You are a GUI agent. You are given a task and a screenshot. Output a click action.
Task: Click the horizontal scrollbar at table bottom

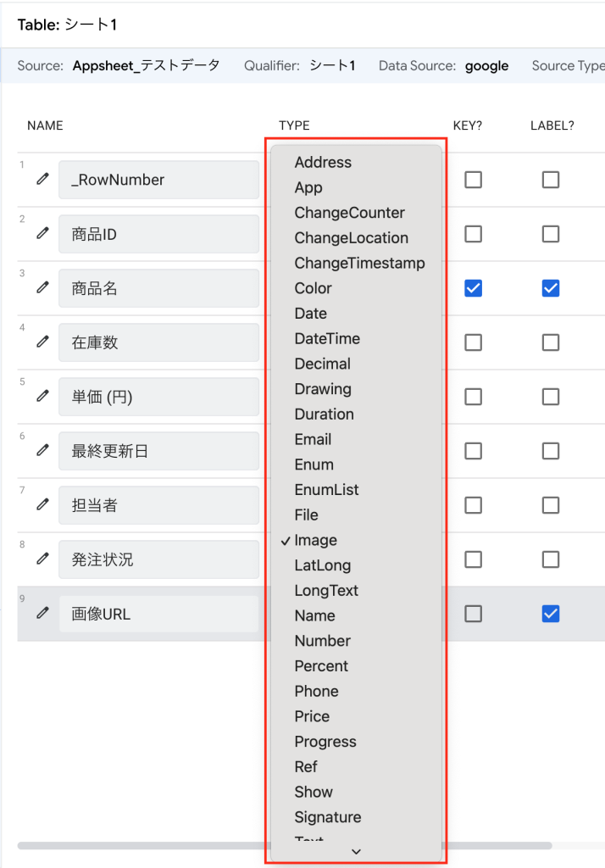(x=136, y=845)
